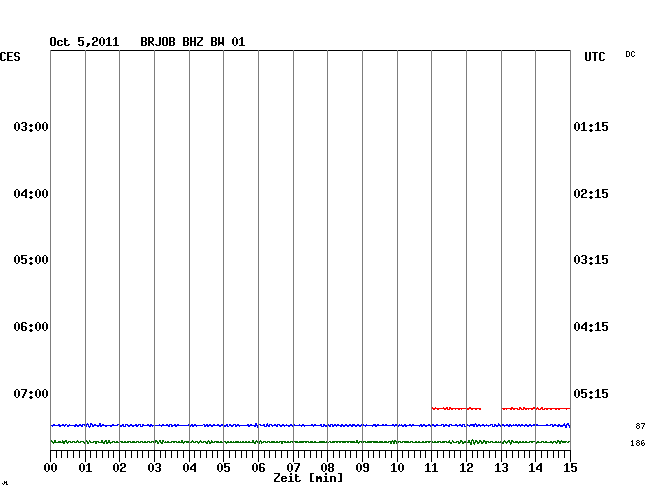The image size is (650, 494).
Task: Click the '05' minute tick label
Action: (x=223, y=468)
